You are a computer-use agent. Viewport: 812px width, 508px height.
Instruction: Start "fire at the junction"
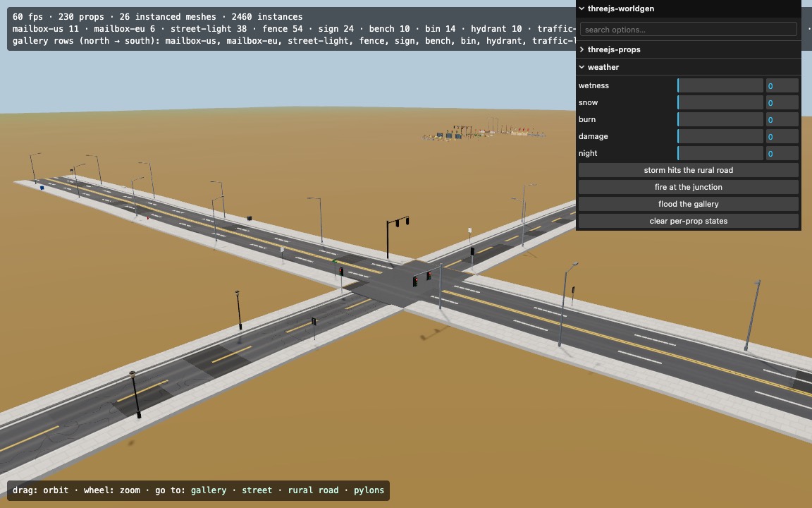688,187
